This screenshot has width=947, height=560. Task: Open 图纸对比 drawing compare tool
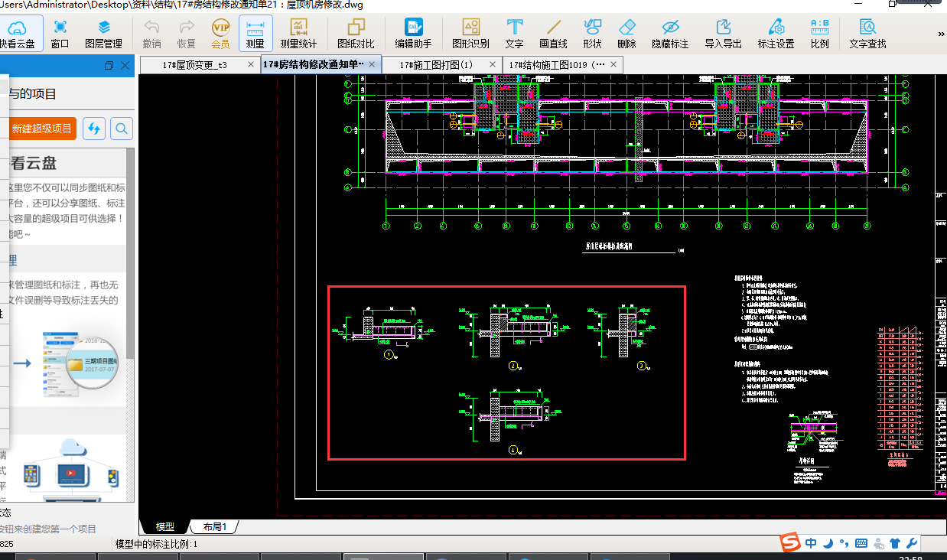(356, 34)
